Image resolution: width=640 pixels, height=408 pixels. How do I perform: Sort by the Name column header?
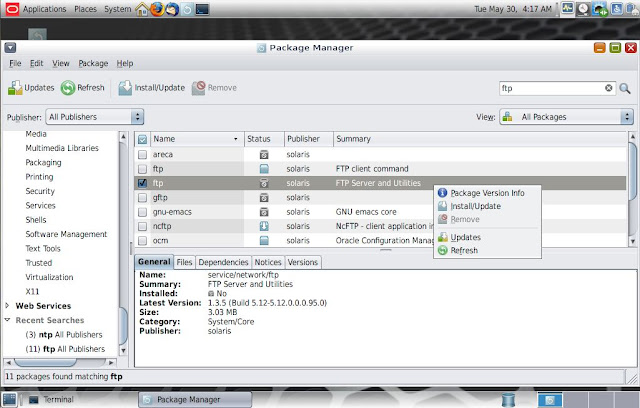197,139
